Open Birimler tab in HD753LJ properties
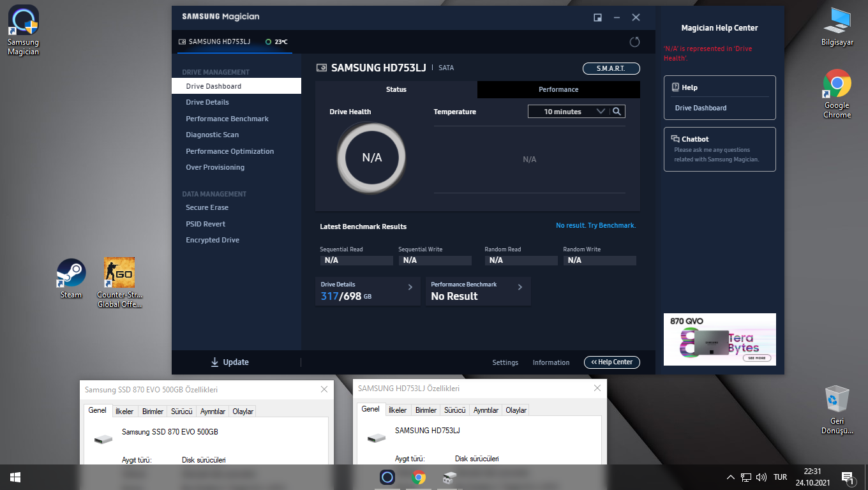868x490 pixels. coord(426,410)
